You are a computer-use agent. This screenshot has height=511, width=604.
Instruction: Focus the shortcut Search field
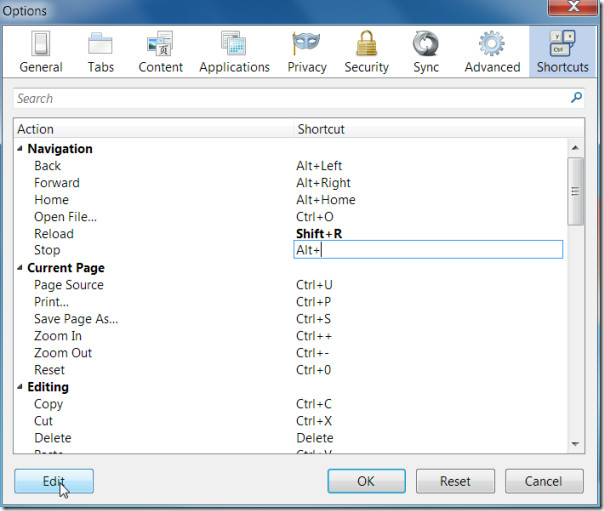(x=290, y=98)
